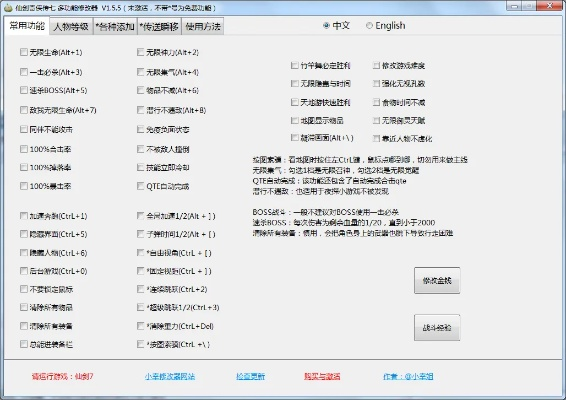Image resolution: width=566 pixels, height=400 pixels.
Task: Click the 修改金钱 button
Action: pyautogui.click(x=437, y=281)
